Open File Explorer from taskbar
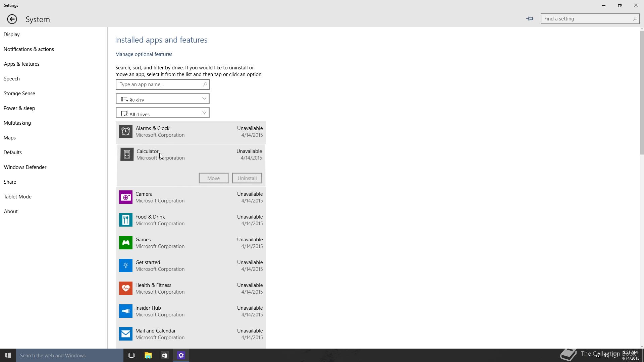Image resolution: width=644 pixels, height=362 pixels. click(148, 355)
